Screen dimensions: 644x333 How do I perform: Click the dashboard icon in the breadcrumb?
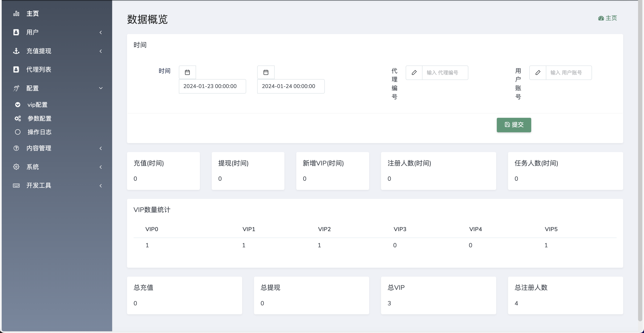[x=601, y=18]
